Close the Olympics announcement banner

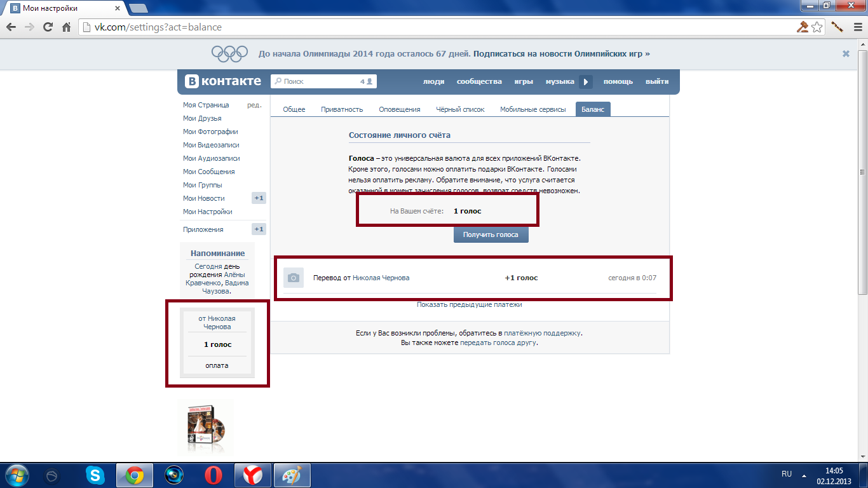[x=846, y=54]
